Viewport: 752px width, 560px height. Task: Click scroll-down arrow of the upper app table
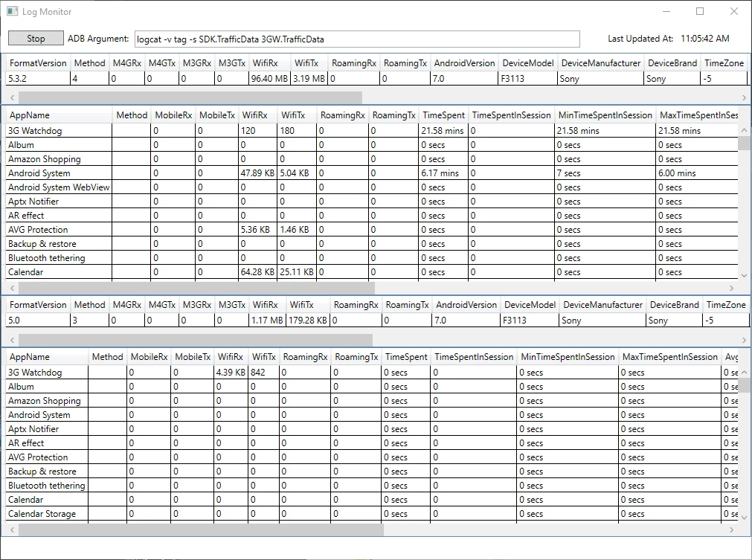[744, 275]
